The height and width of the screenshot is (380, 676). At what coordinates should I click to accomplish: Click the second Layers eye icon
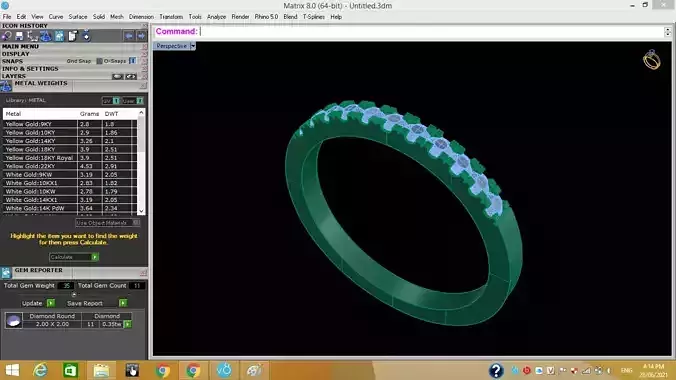[x=131, y=76]
